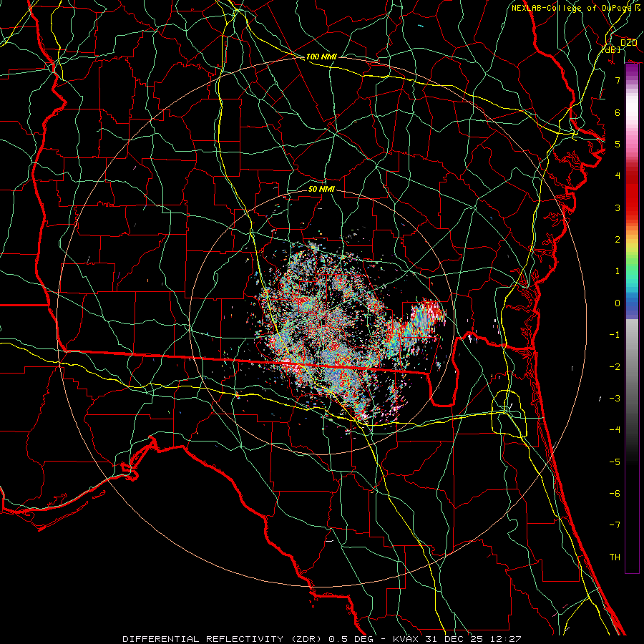
Task: Click the "100 NMI" range ring label
Action: click(x=321, y=57)
